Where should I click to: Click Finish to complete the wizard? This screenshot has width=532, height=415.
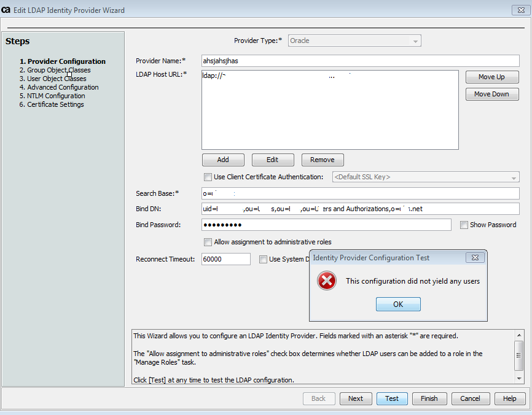tap(429, 398)
